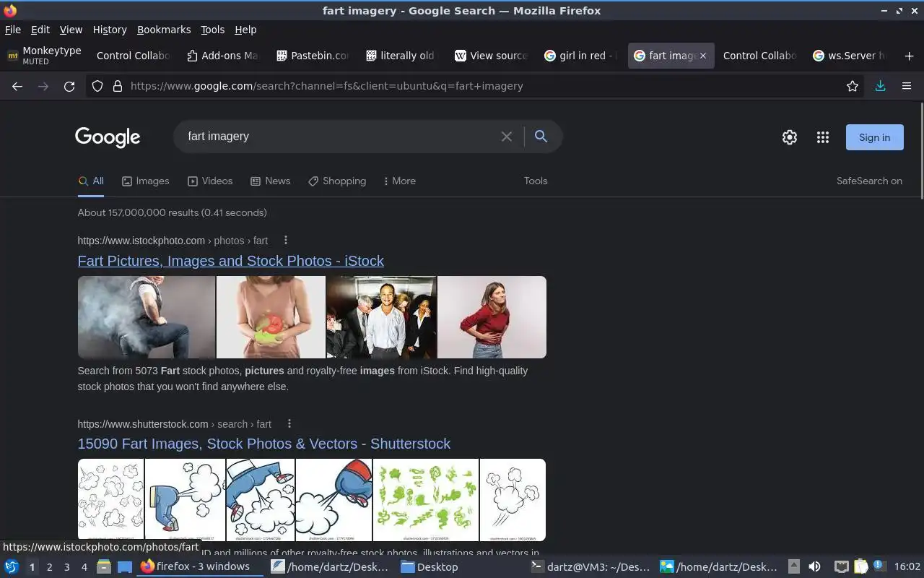This screenshot has height=578, width=924.
Task: Bookmark this page with the star
Action: (853, 86)
